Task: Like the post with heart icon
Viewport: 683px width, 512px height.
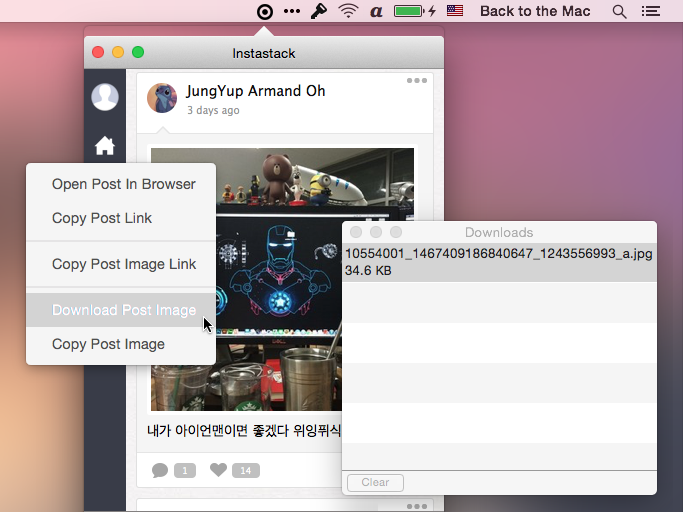Action: [x=218, y=470]
